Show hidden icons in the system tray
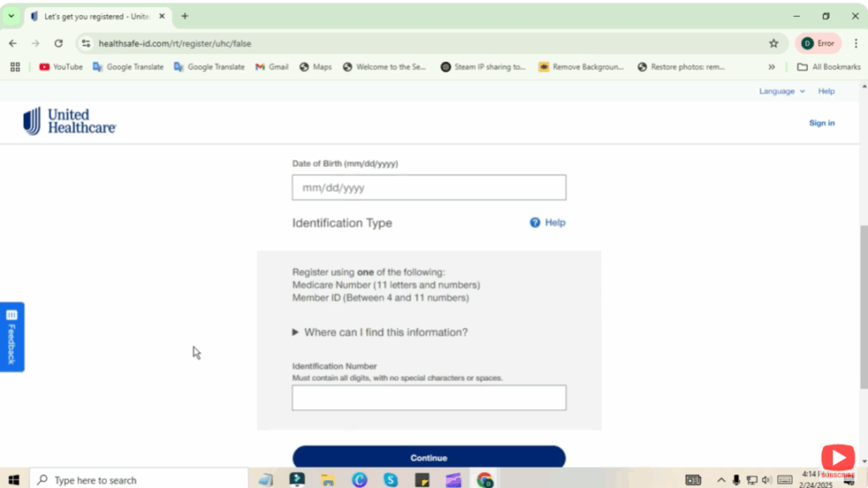This screenshot has width=868, height=488. (x=720, y=480)
